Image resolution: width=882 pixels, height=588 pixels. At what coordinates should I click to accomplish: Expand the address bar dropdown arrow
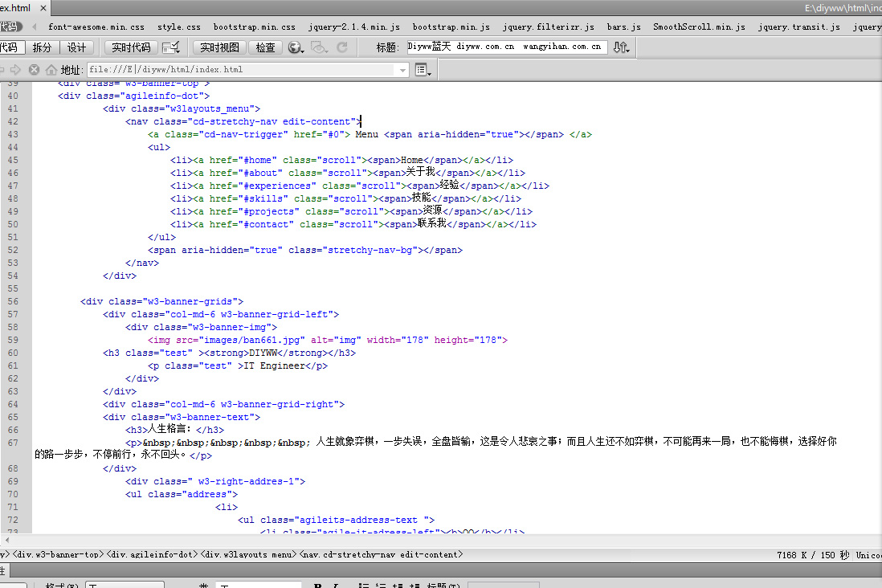403,70
